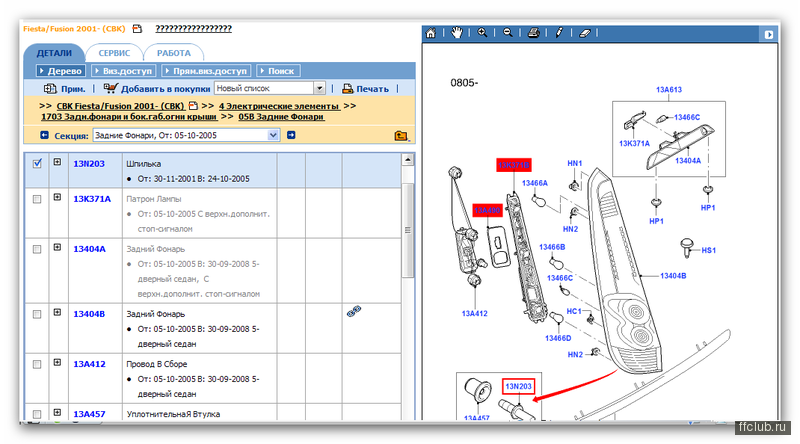This screenshot has height=444, width=800.
Task: Go to previous section arrow
Action: point(44,135)
